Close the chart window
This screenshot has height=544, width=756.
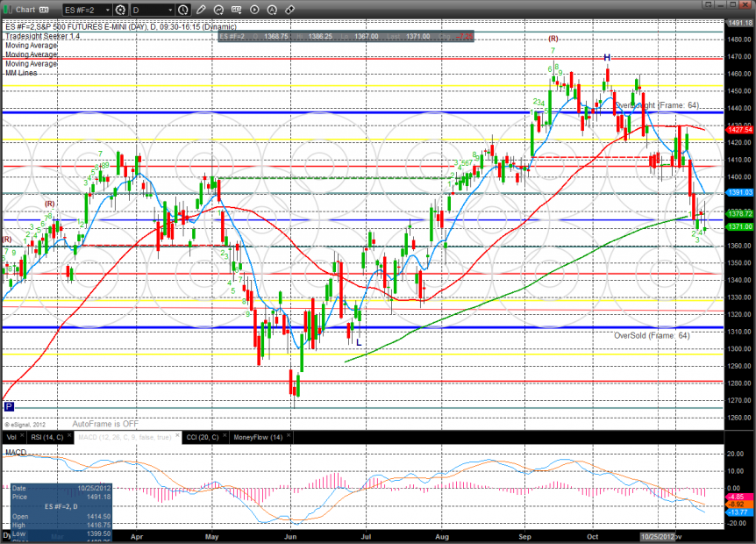745,4
